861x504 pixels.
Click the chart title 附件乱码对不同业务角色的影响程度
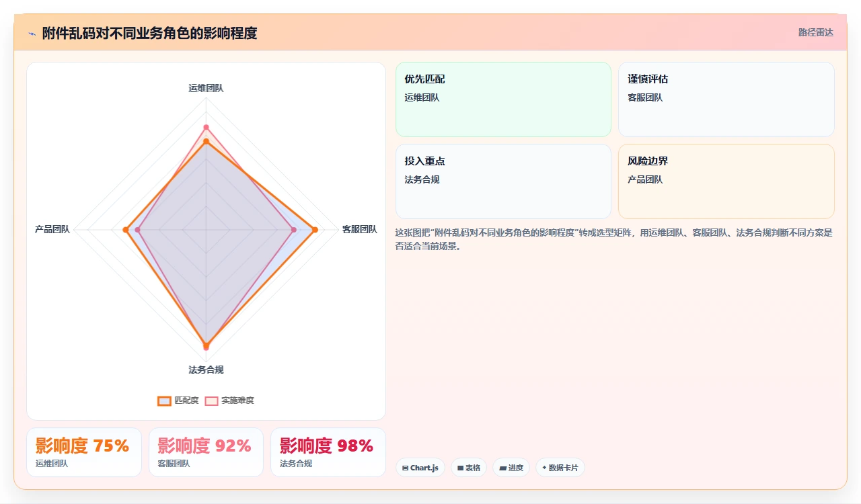click(149, 33)
